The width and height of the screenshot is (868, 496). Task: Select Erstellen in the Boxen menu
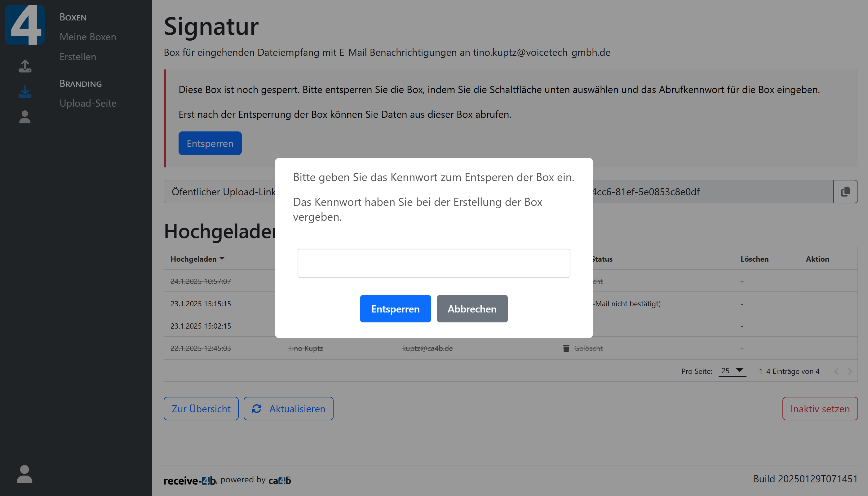78,56
